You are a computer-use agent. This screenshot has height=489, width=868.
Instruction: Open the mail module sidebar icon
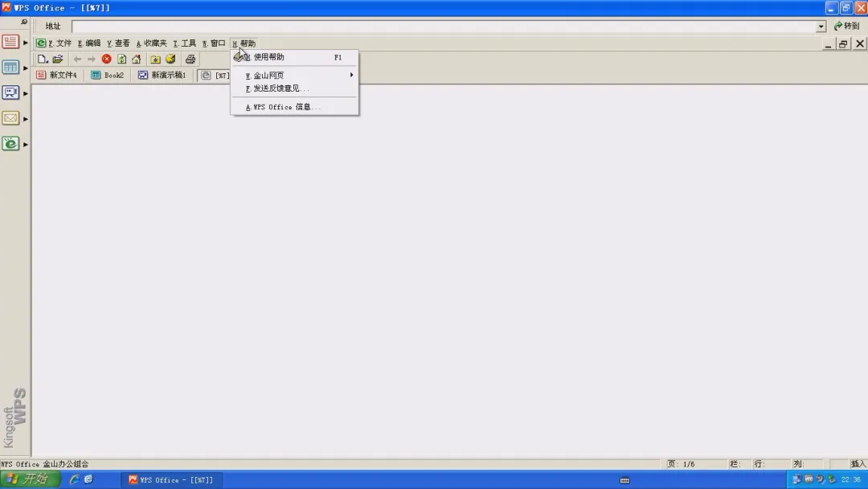[x=10, y=118]
